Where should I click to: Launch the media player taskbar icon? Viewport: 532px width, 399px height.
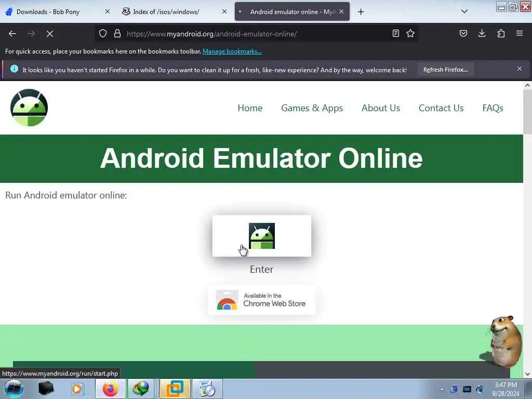[77, 389]
